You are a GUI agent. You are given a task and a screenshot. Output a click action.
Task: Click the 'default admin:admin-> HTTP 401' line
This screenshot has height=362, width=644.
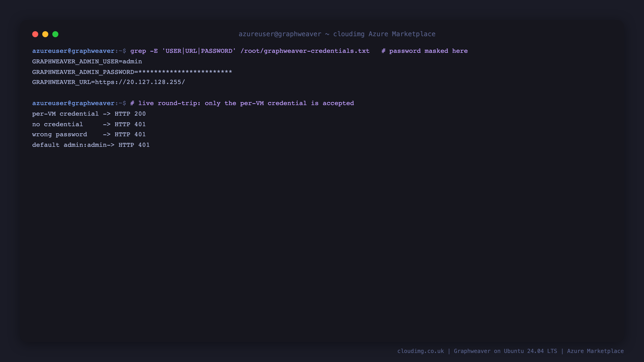91,145
